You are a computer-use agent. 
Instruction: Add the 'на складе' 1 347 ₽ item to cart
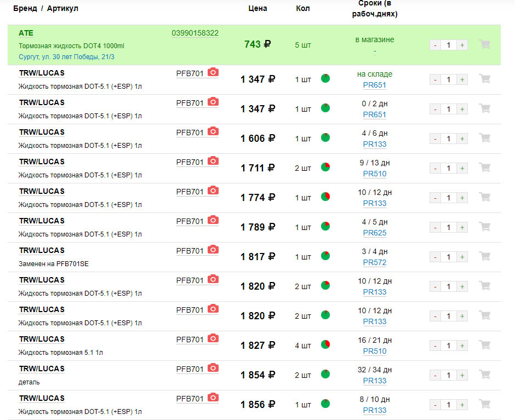pos(485,78)
